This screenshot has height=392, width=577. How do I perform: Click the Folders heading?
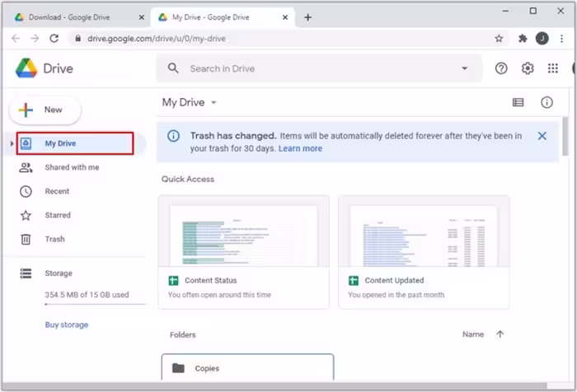(182, 334)
